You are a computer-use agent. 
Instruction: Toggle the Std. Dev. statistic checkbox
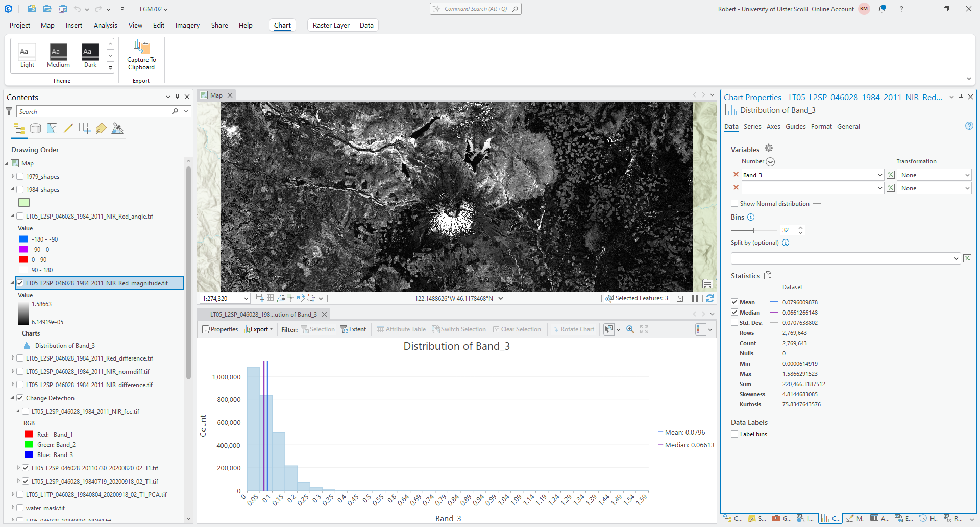[734, 323]
